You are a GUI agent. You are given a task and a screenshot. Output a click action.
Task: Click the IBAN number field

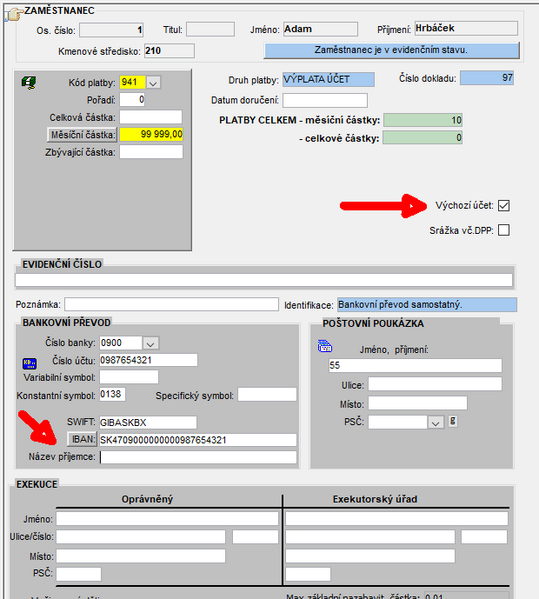[x=198, y=440]
